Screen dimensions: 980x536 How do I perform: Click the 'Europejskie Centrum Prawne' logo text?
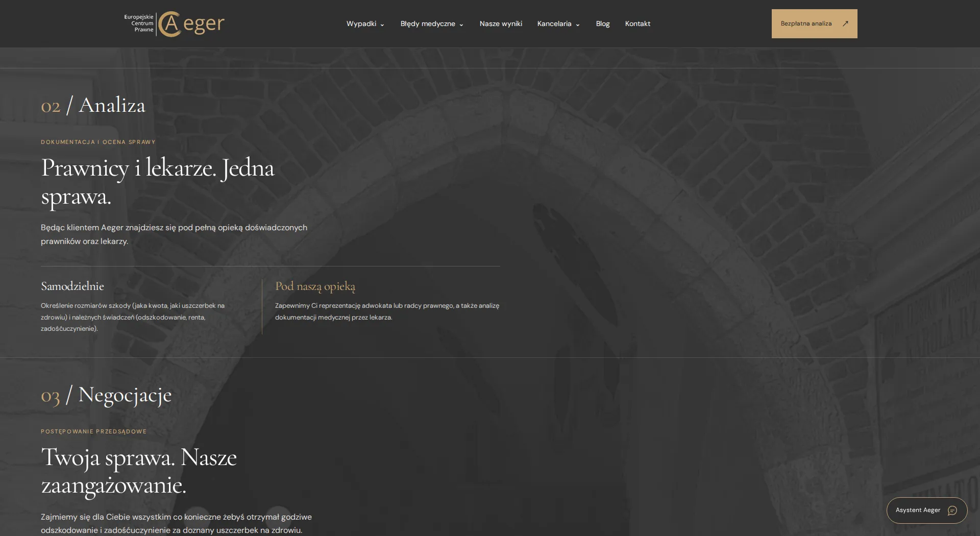(139, 23)
